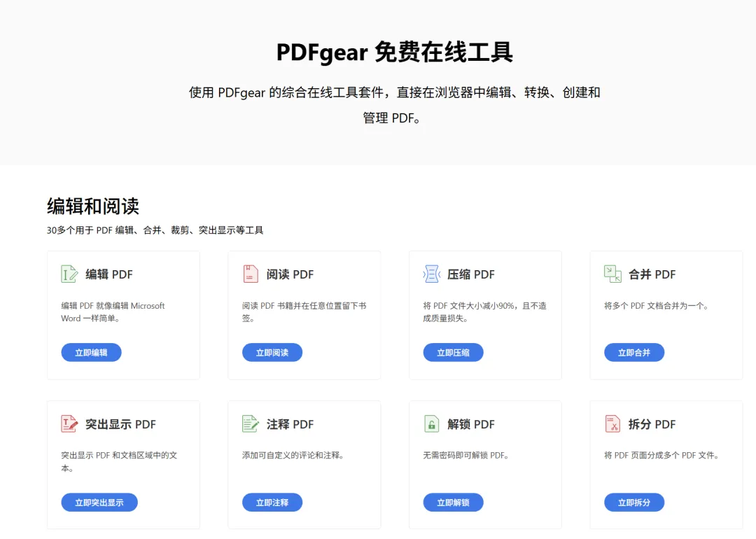Click the 拆分 PDF scissors icon

coord(612,423)
